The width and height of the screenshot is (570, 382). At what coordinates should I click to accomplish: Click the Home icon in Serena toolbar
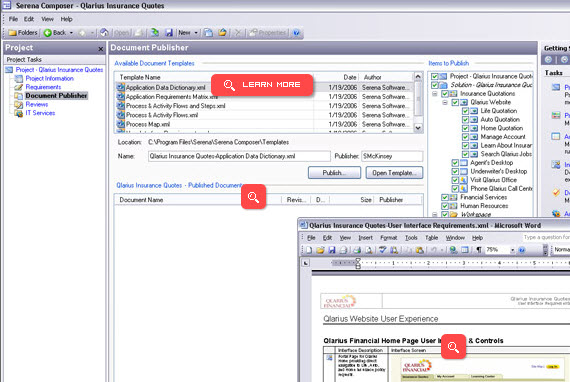click(104, 33)
